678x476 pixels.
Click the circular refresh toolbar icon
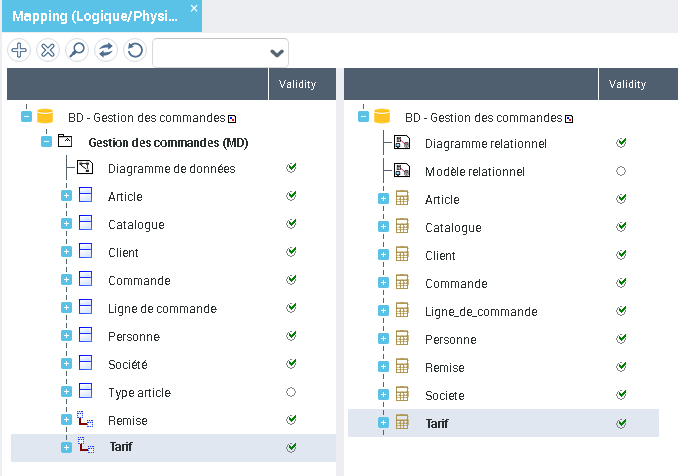134,51
